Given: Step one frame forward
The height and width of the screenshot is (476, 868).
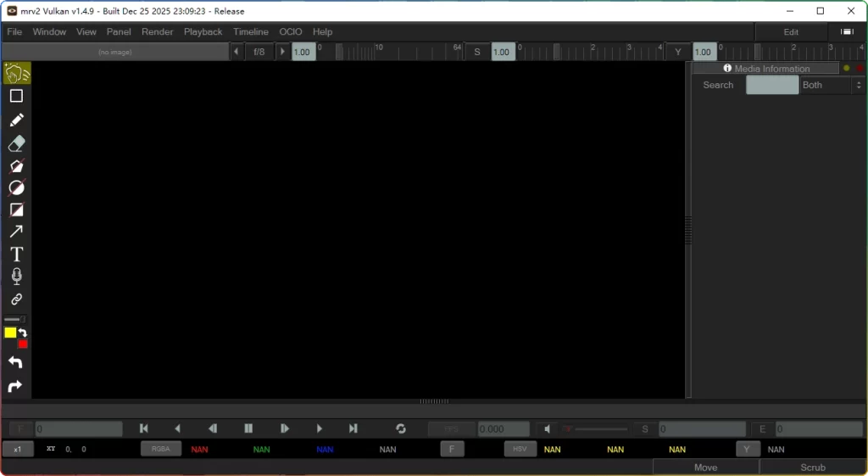Looking at the screenshot, I should (285, 428).
